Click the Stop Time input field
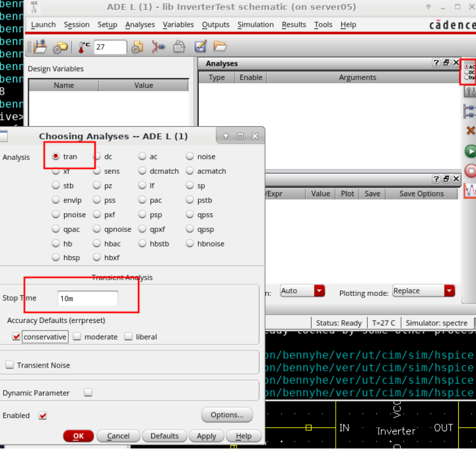476x449 pixels. pyautogui.click(x=88, y=298)
